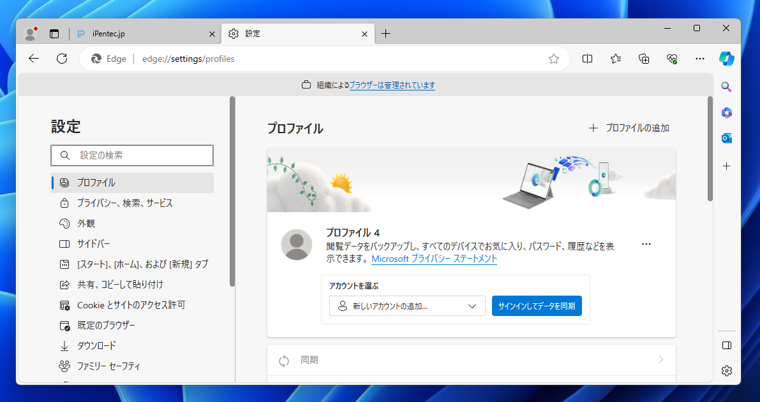Add a sidebar app with plus icon
This screenshot has width=760, height=402.
(x=726, y=166)
